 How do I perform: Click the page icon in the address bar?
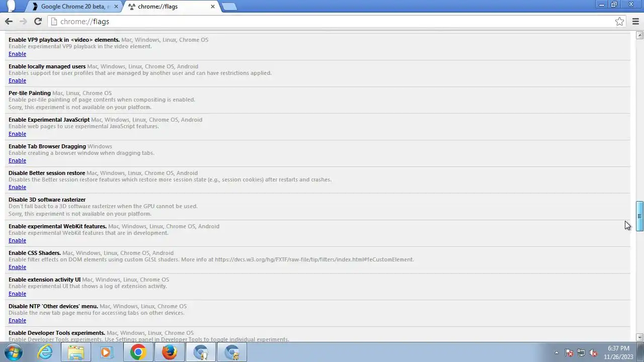coord(54,22)
